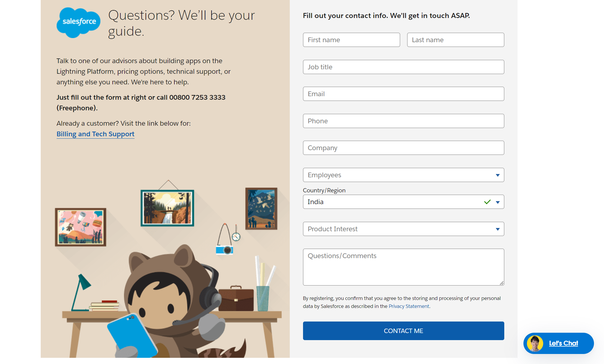Open the Billing and Tech Support link
The width and height of the screenshot is (604, 364).
click(95, 134)
